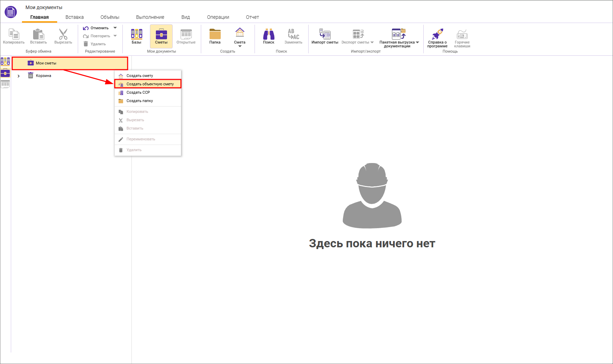Select the databases icon in left sidebar
The width and height of the screenshot is (613, 364).
5,62
